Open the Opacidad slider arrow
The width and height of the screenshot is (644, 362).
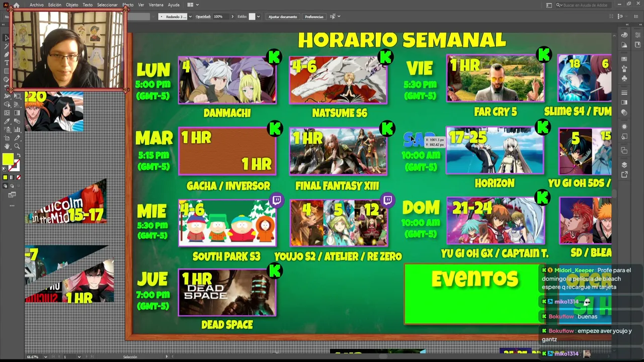pyautogui.click(x=232, y=17)
